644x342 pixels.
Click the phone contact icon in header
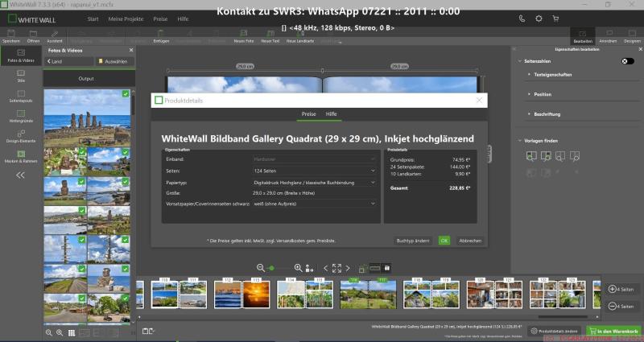[522, 19]
